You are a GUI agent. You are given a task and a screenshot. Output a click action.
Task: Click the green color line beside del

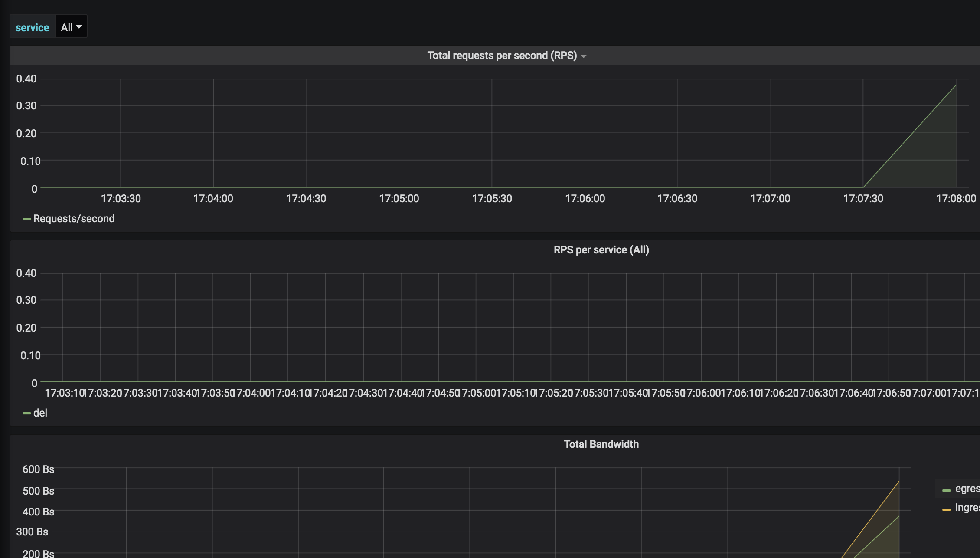coord(26,414)
